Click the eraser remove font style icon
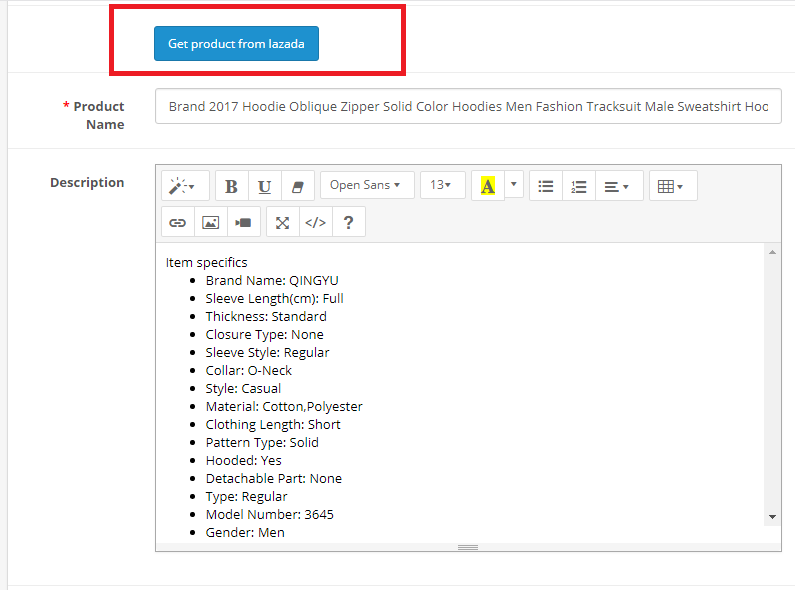The width and height of the screenshot is (795, 590). pos(298,186)
